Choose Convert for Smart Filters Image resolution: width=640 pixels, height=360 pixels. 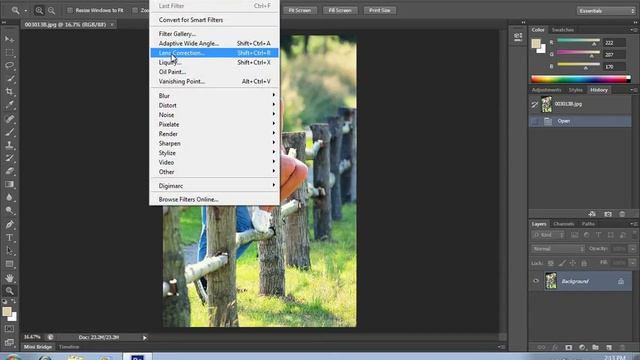coord(215,20)
